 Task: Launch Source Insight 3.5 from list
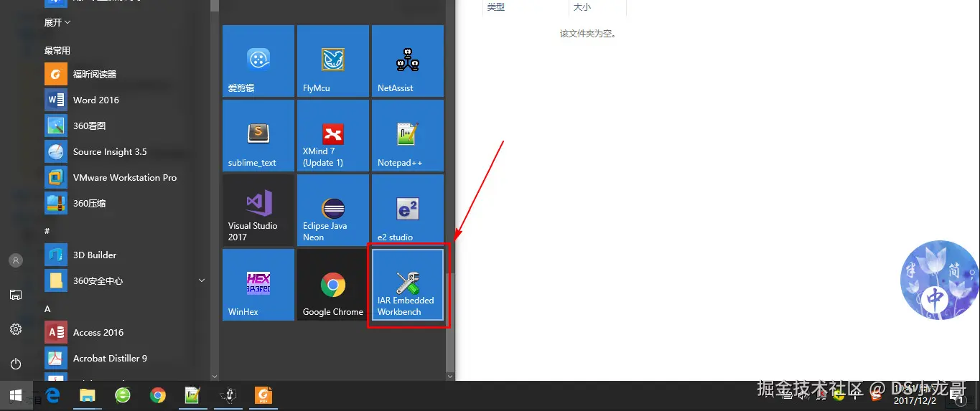[x=126, y=151]
